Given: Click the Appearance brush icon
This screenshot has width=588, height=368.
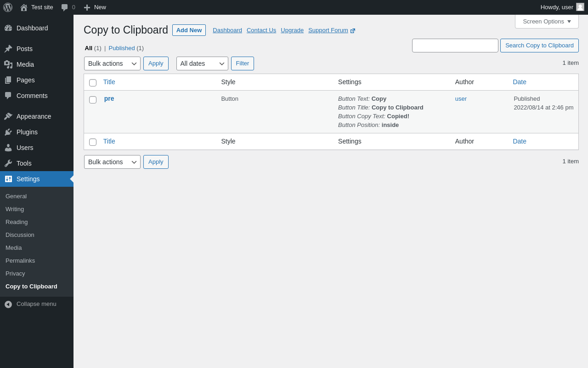Looking at the screenshot, I should (x=8, y=116).
